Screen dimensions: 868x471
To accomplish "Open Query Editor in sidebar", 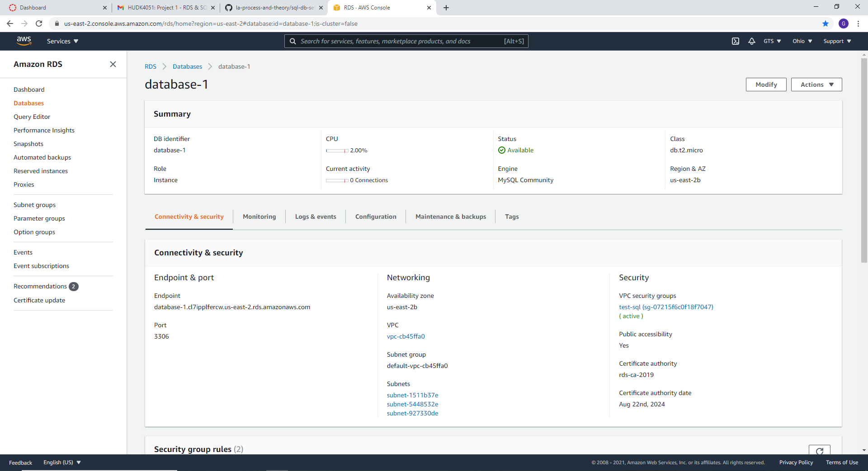I will tap(32, 117).
